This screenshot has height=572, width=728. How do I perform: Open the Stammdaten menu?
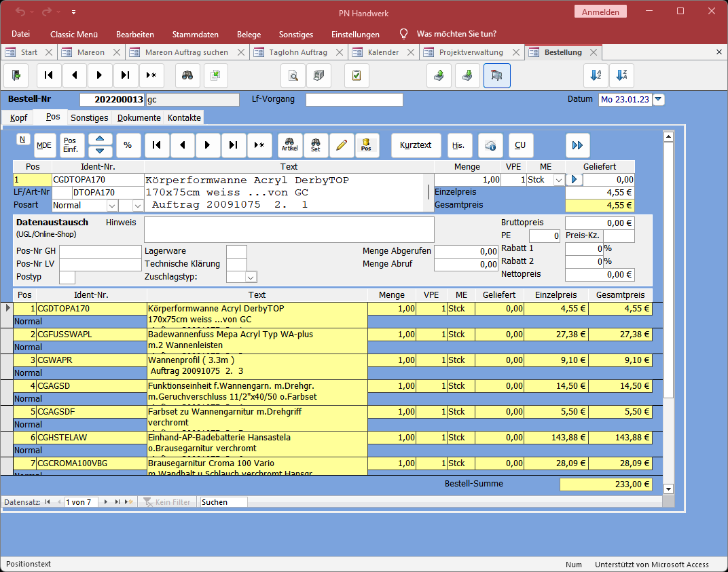196,34
